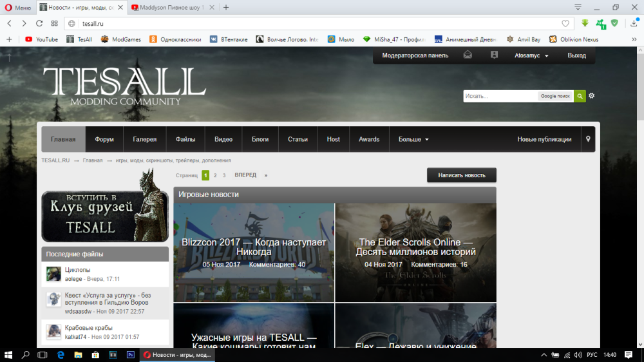Open a new browser tab

226,7
